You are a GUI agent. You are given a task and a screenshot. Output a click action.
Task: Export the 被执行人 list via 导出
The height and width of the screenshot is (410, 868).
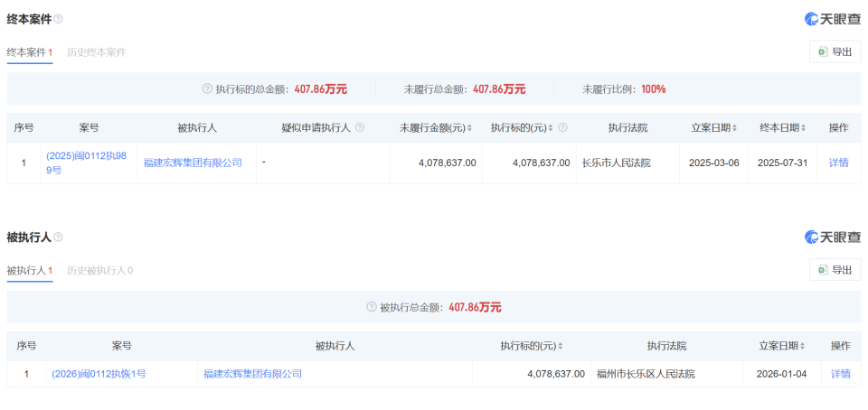pyautogui.click(x=835, y=270)
